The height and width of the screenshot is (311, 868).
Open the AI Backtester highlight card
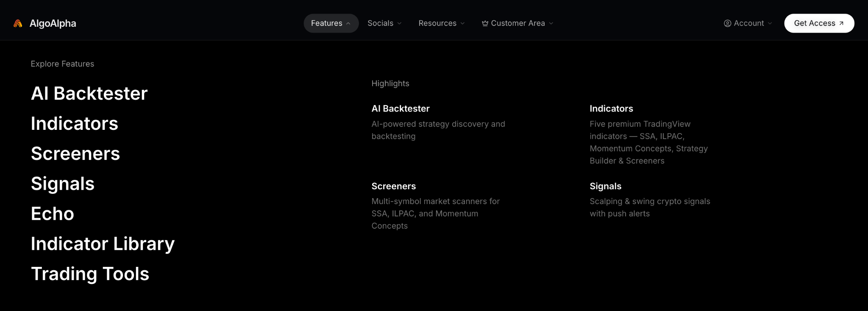coord(440,122)
